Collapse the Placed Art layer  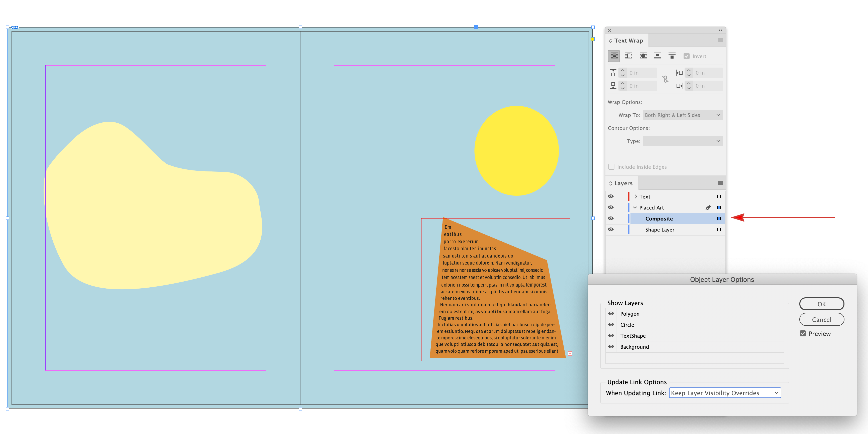click(x=635, y=208)
